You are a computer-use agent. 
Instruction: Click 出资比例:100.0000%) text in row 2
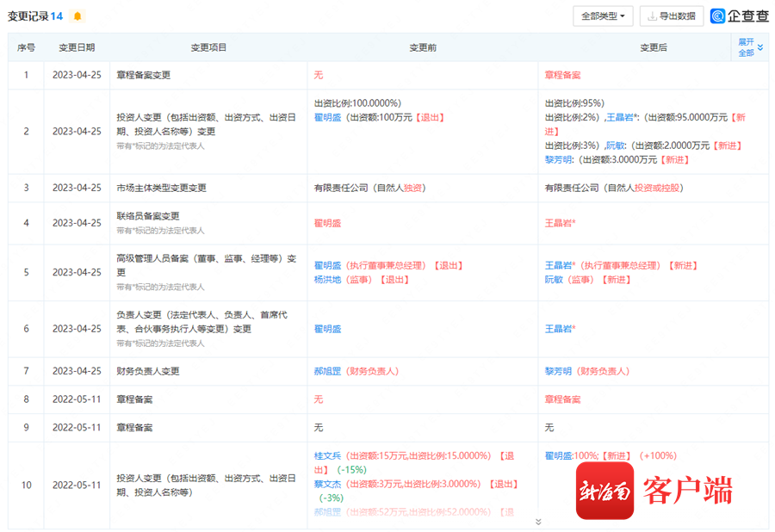[x=358, y=103]
